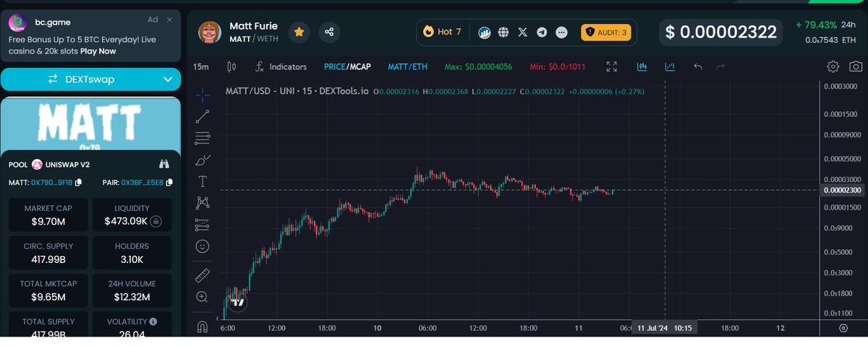Take a chart snapshot with camera
The height and width of the screenshot is (346, 868).
point(856,66)
